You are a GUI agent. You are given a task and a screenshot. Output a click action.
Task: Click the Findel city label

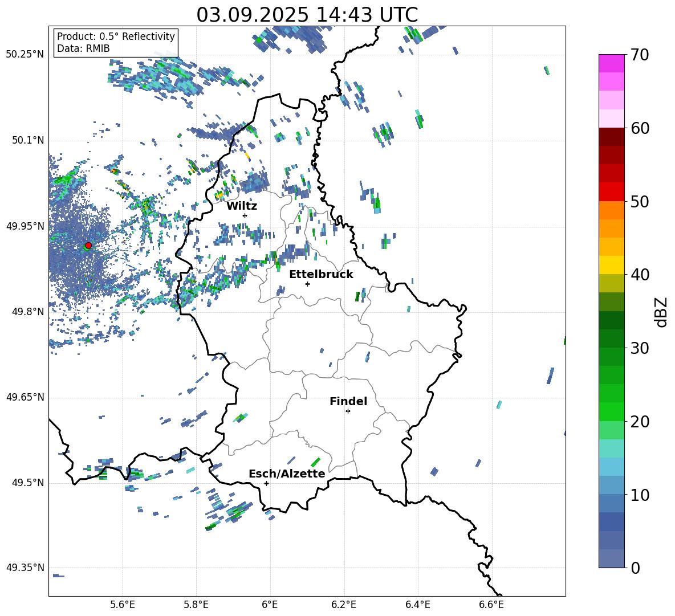[348, 401]
